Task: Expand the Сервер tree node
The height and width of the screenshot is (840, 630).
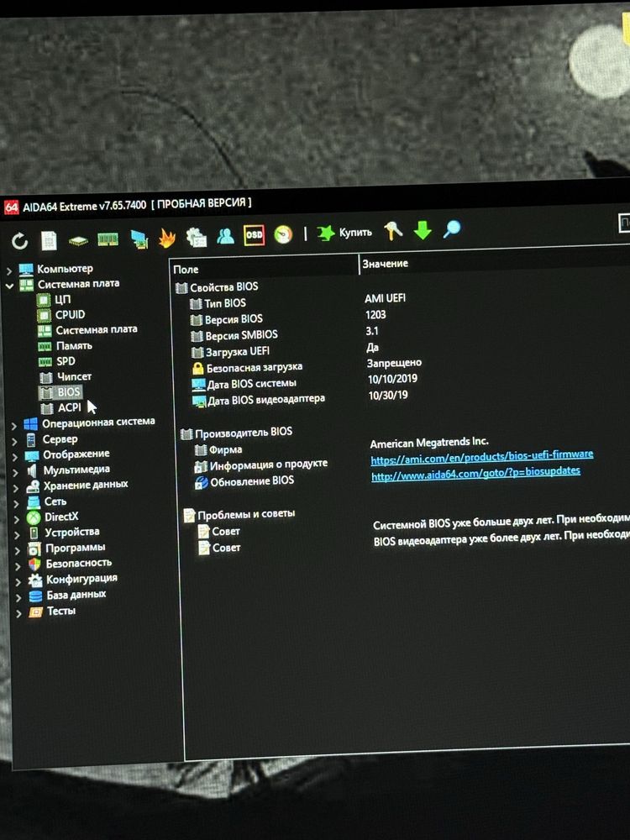Action: pos(15,442)
